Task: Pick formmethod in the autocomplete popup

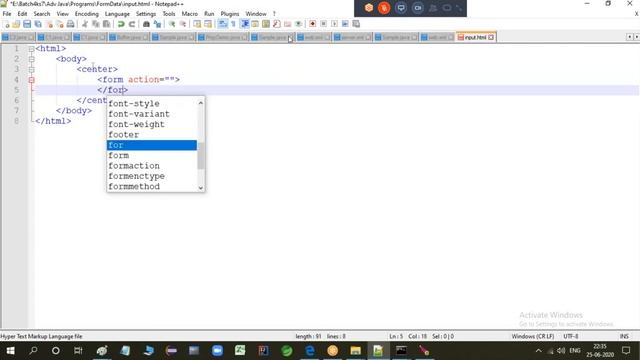Action: tap(152, 187)
